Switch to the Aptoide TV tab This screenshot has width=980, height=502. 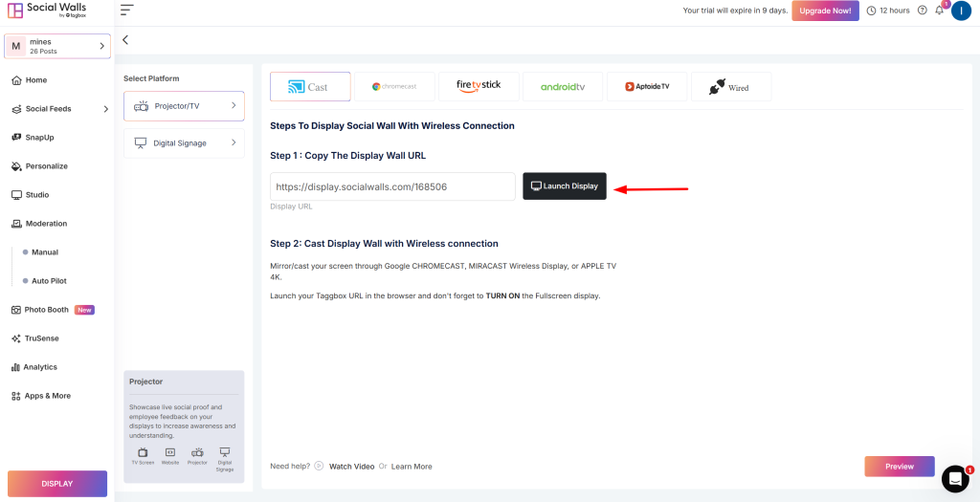point(647,87)
